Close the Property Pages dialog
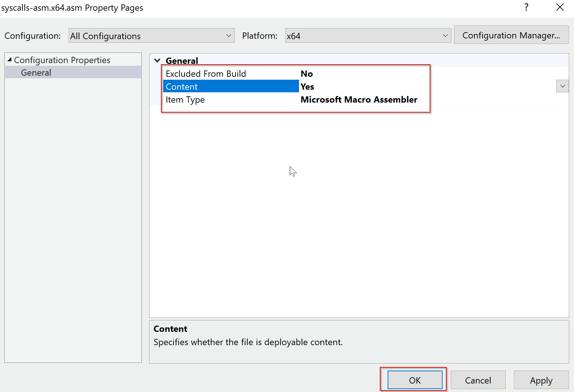Screen dimensions: 574x392 [560, 7]
